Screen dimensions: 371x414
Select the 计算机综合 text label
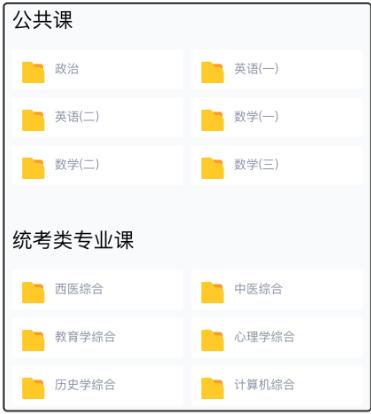pyautogui.click(x=264, y=385)
